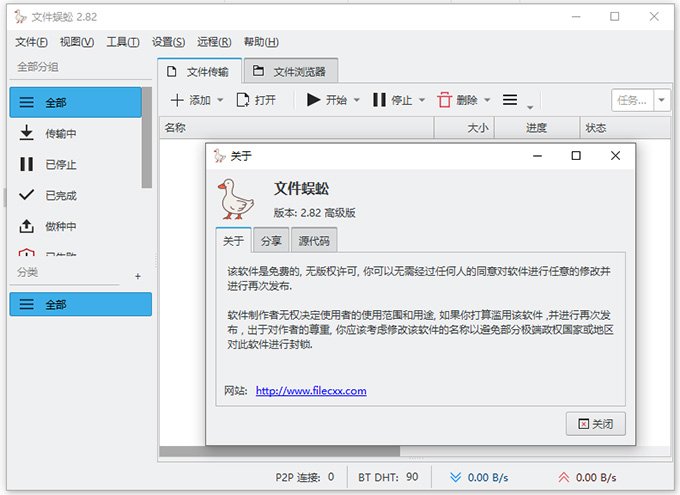Minimize the 关于 dialog window
Viewport: 680px width, 495px height.
[537, 155]
